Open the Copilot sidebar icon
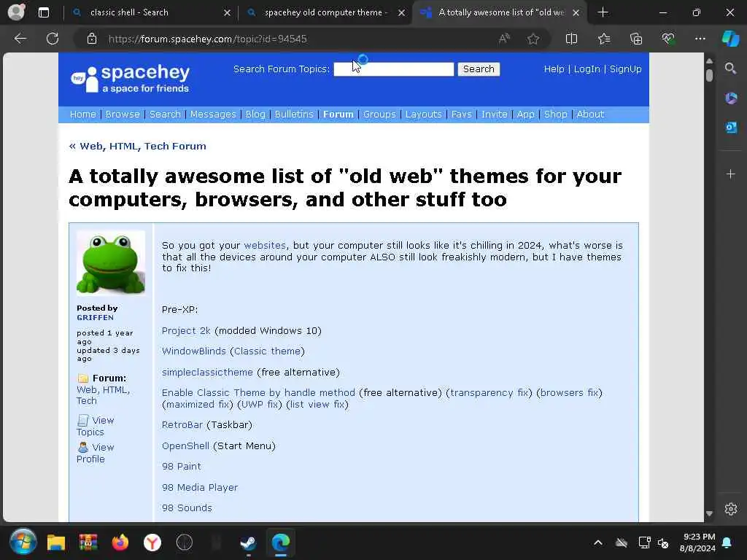The width and height of the screenshot is (747, 560). 731,39
